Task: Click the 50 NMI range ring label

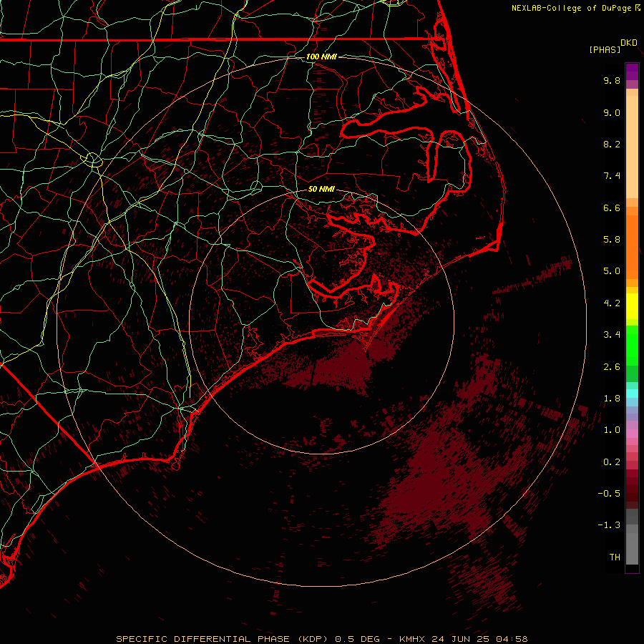Action: coord(321,189)
